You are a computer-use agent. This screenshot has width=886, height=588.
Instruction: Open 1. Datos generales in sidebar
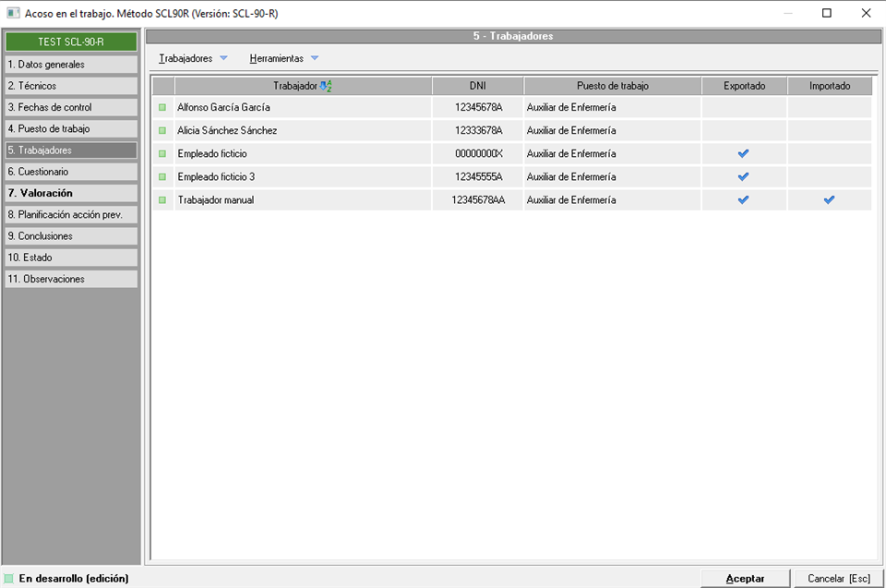click(71, 65)
